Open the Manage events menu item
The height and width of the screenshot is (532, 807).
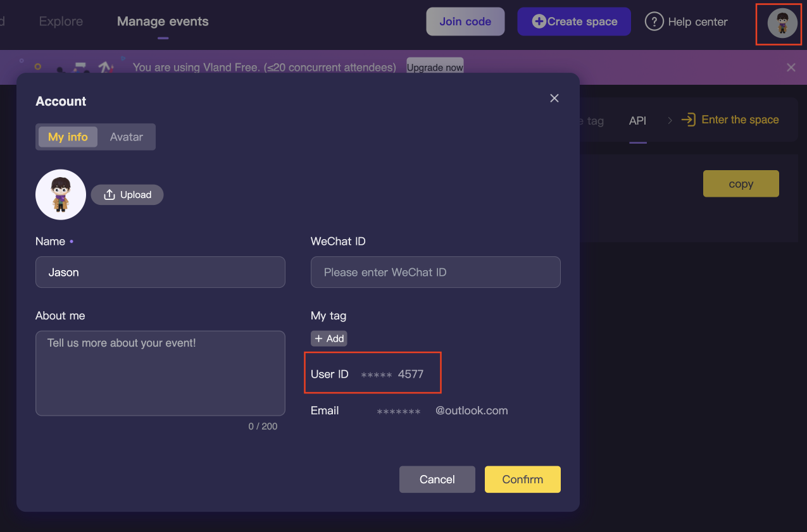163,22
